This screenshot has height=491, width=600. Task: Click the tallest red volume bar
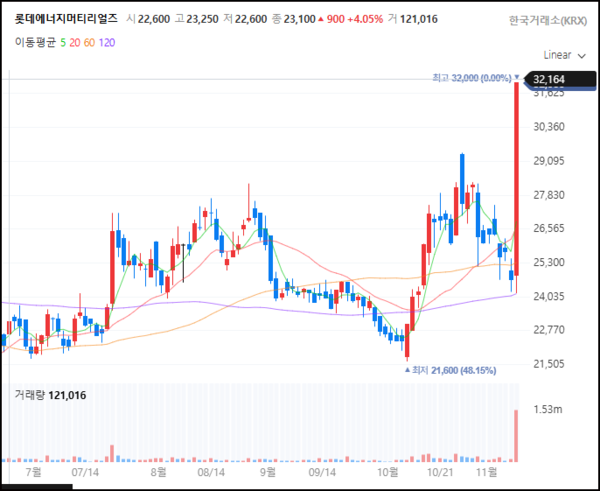coord(516,435)
